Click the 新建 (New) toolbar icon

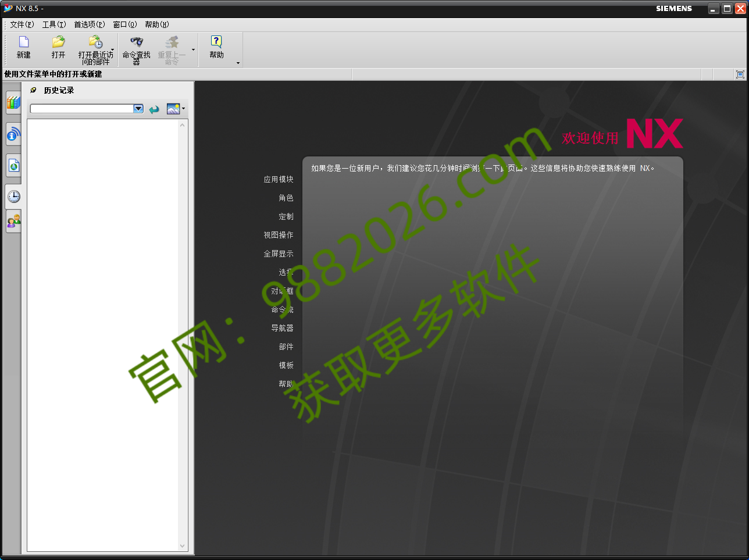point(24,42)
